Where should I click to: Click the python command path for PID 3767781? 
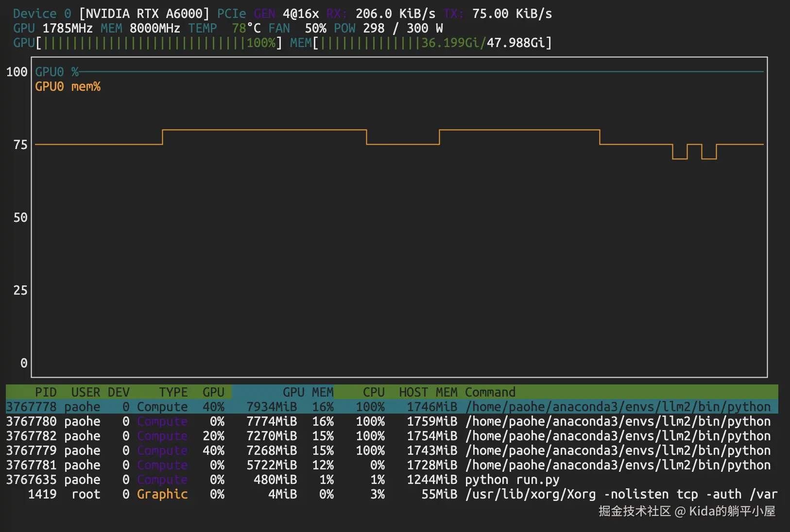click(618, 465)
